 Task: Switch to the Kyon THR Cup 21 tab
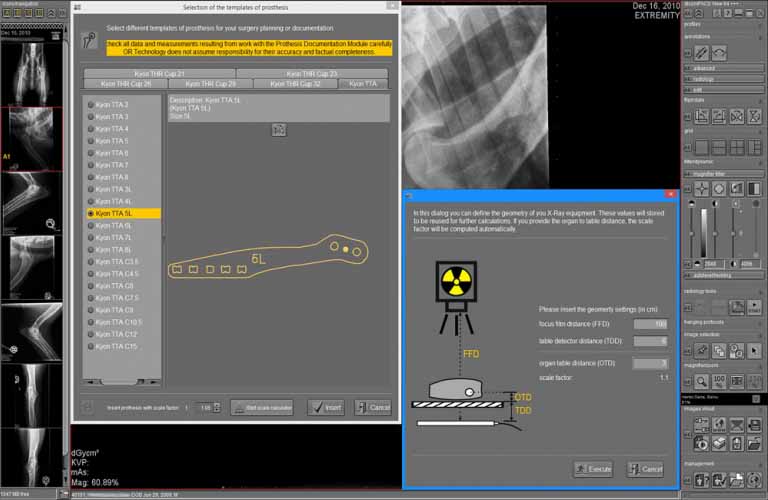[159, 73]
